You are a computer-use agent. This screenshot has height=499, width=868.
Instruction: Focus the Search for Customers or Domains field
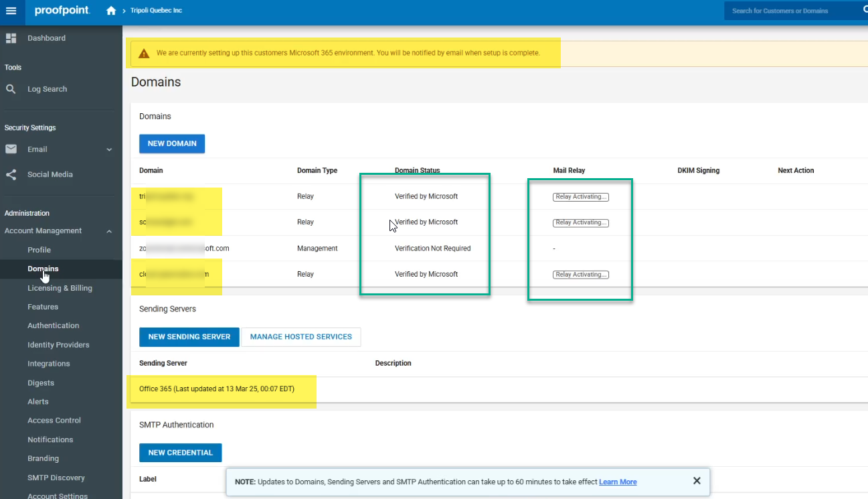[x=790, y=11]
